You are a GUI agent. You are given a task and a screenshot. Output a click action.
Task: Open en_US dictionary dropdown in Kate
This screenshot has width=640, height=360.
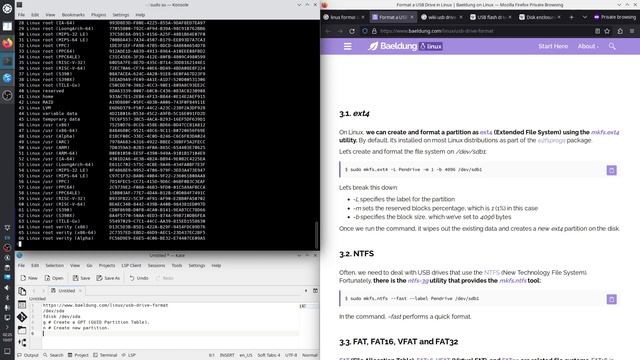pos(246,355)
